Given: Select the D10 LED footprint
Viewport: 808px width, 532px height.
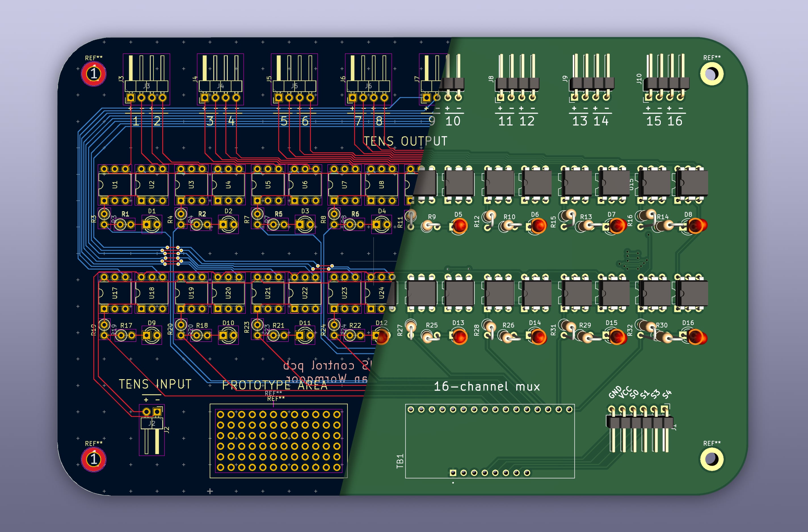Looking at the screenshot, I should pyautogui.click(x=228, y=335).
